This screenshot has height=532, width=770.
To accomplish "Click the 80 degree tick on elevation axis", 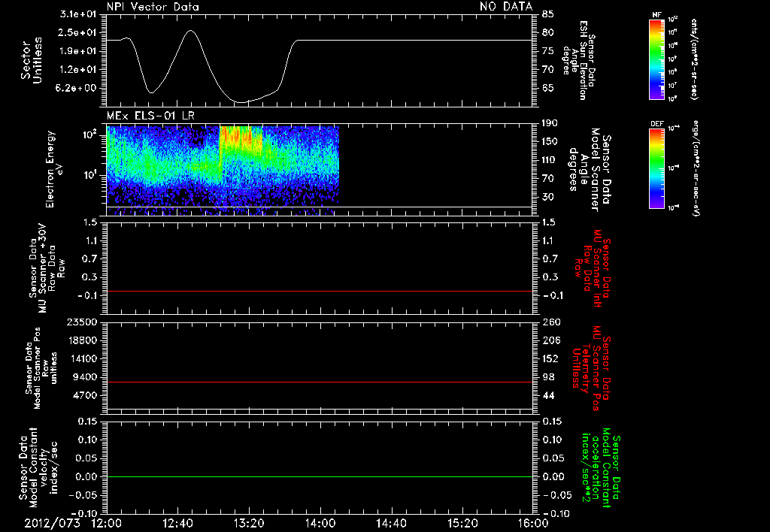I will coord(547,32).
